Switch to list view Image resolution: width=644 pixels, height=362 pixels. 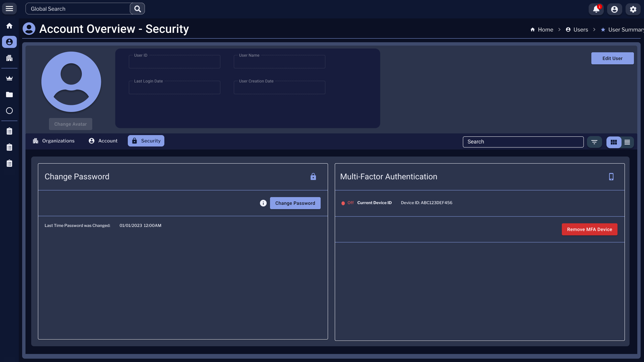[x=627, y=142]
